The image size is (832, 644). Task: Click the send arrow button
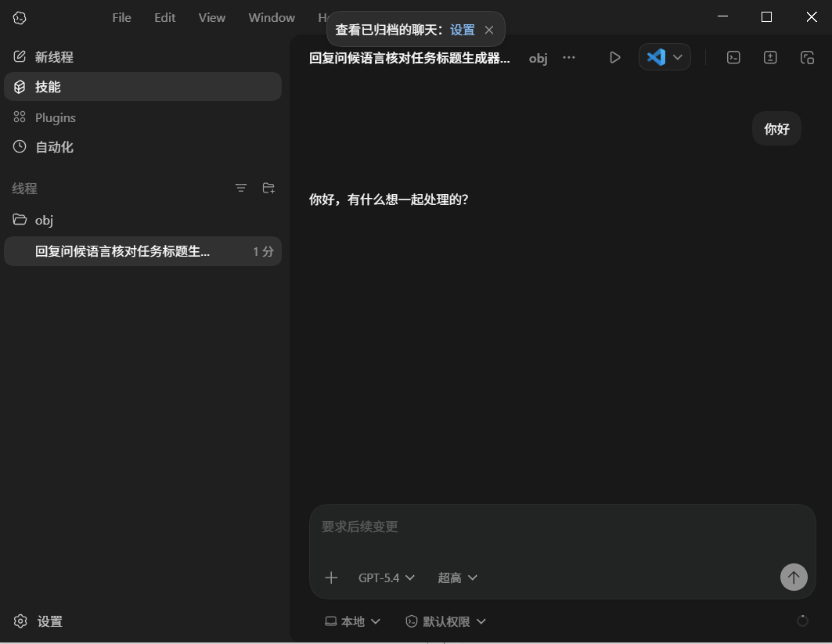[x=794, y=577]
